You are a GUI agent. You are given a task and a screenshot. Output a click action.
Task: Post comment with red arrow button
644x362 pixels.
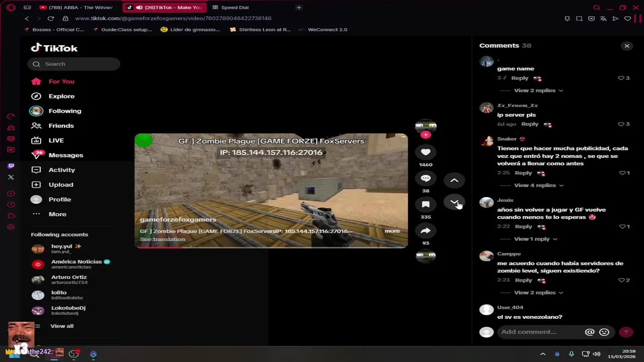[626, 332]
